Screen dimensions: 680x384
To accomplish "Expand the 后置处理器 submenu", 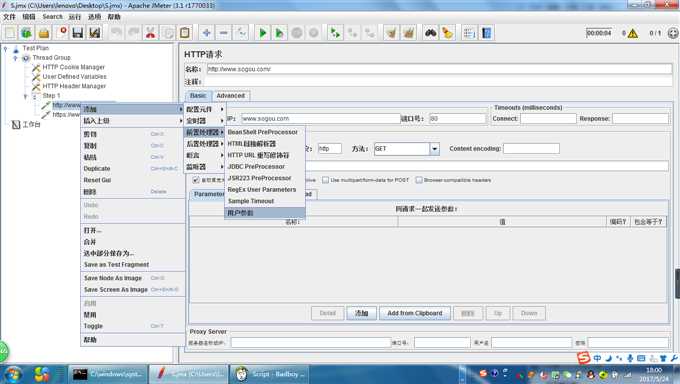I will coord(205,144).
